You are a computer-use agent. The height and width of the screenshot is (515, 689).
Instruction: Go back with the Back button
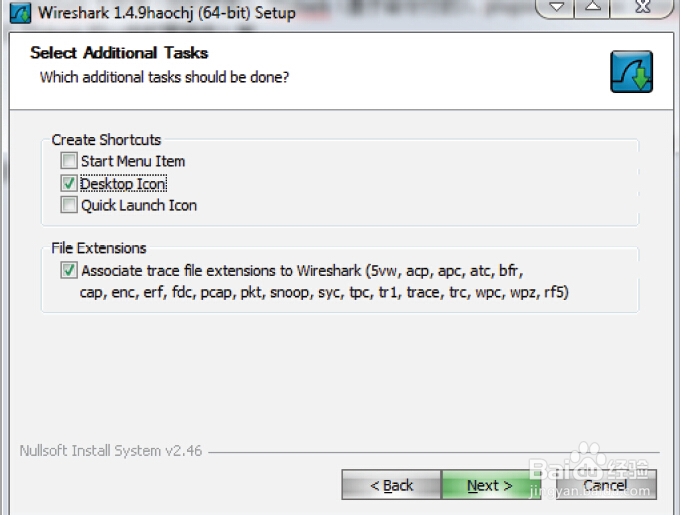391,485
